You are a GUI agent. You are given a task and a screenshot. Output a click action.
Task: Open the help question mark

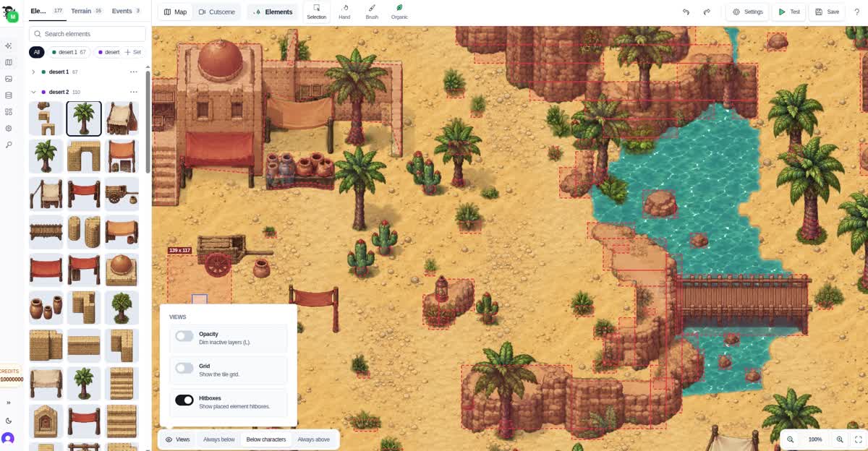pos(857,12)
